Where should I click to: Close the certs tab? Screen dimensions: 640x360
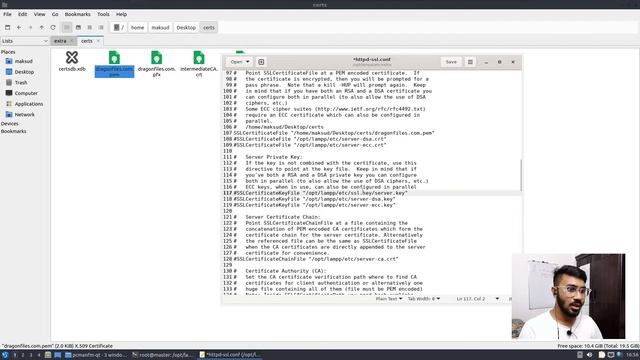[98, 41]
